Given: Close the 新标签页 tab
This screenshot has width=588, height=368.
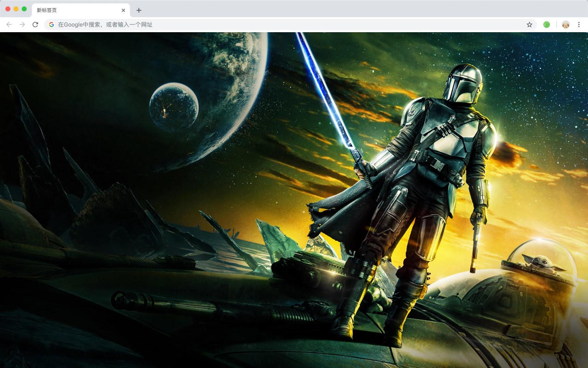Looking at the screenshot, I should pyautogui.click(x=123, y=10).
